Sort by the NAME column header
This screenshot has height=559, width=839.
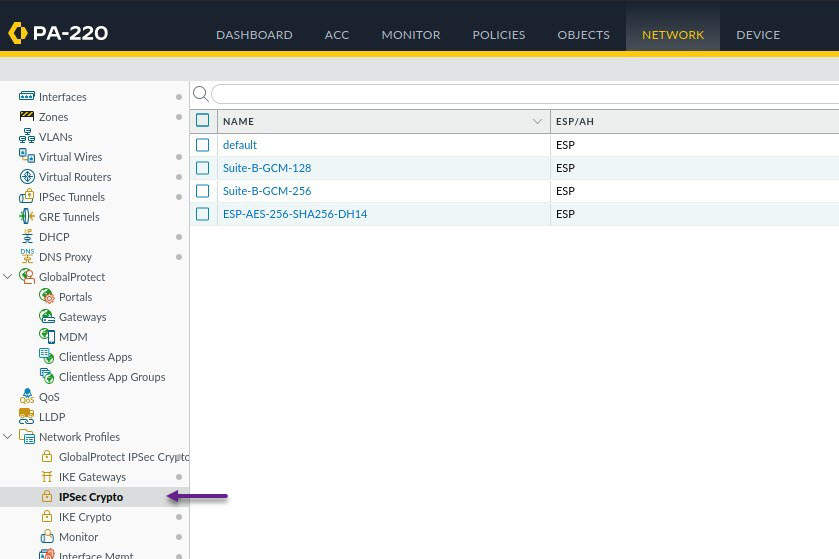[384, 121]
